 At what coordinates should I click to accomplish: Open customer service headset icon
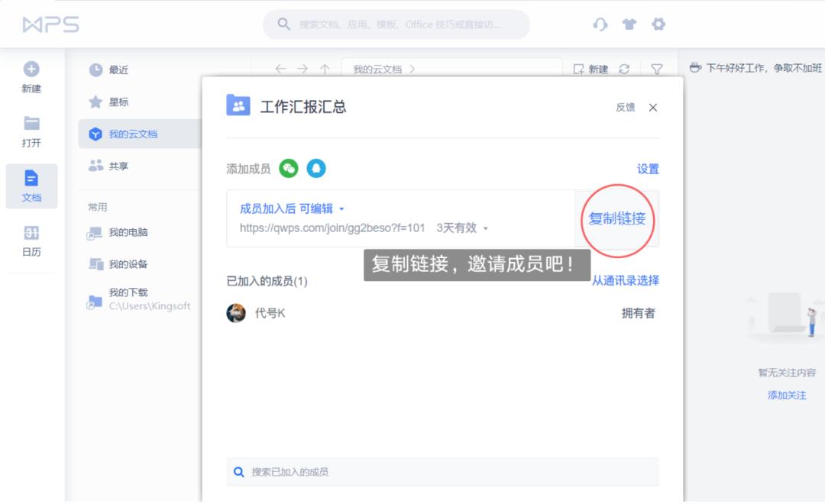click(600, 24)
